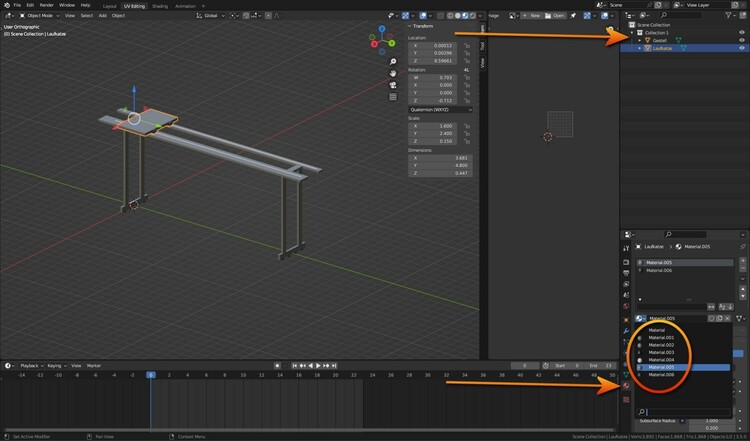The image size is (750, 441).
Task: Expand the Gestell tree item
Action: [639, 40]
